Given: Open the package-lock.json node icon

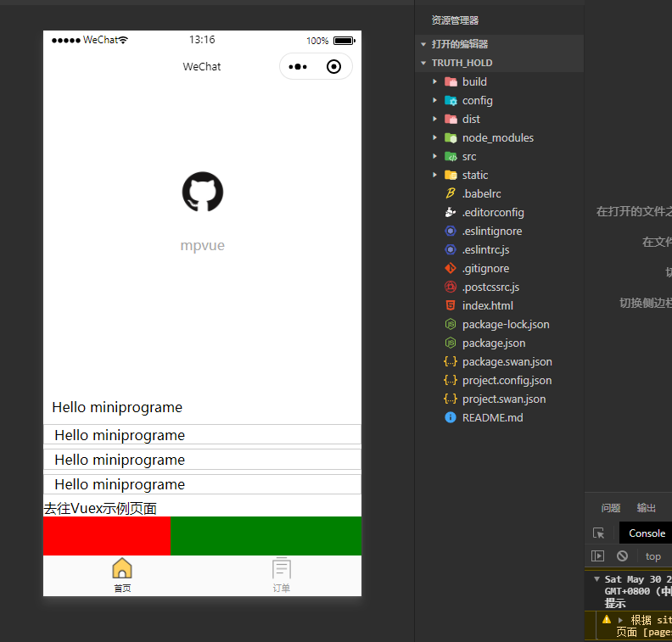Looking at the screenshot, I should pyautogui.click(x=451, y=324).
